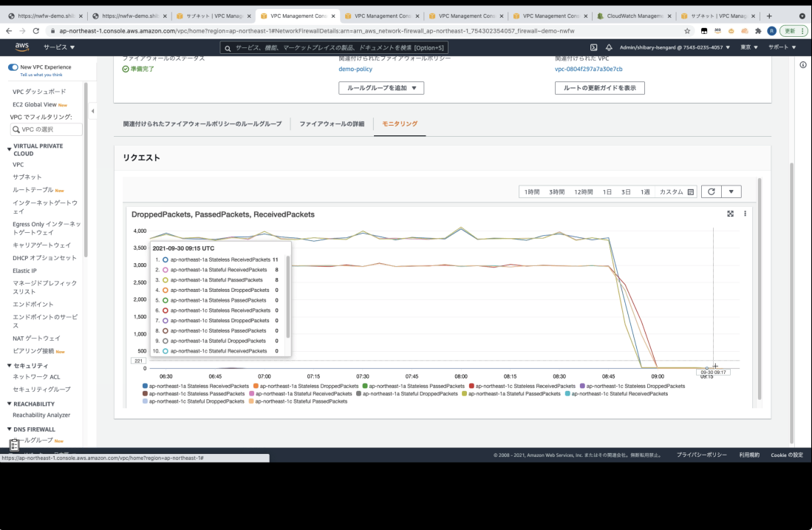The width and height of the screenshot is (812, 530).
Task: Open the demo-policy link
Action: point(355,69)
